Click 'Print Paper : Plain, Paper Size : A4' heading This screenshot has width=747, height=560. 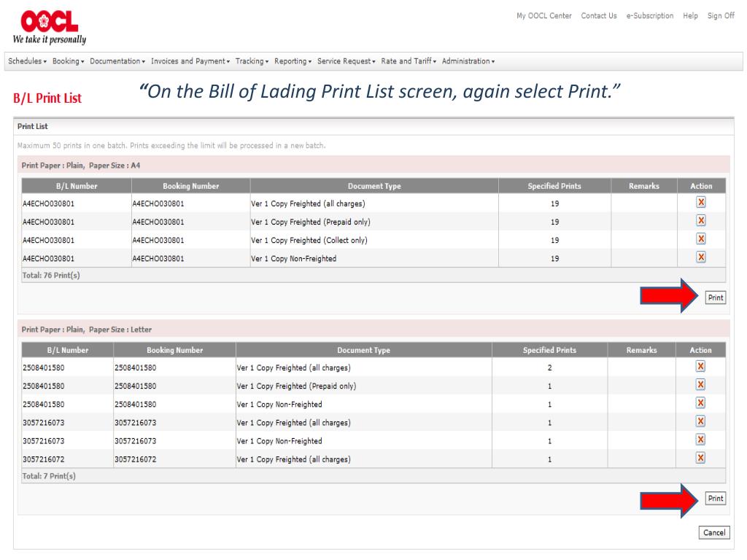(80, 166)
